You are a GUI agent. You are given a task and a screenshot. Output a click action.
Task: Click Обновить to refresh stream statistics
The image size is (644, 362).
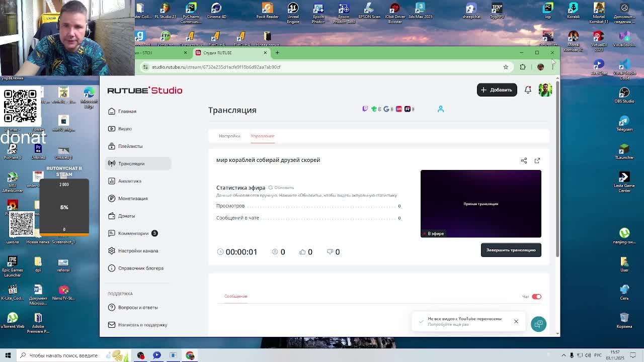(x=281, y=188)
